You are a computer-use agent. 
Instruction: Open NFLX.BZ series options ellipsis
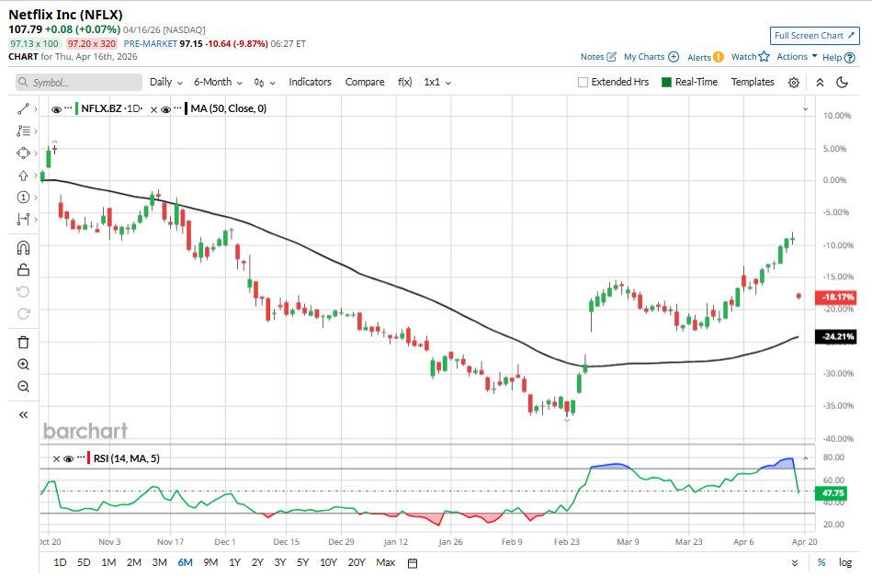click(x=68, y=107)
